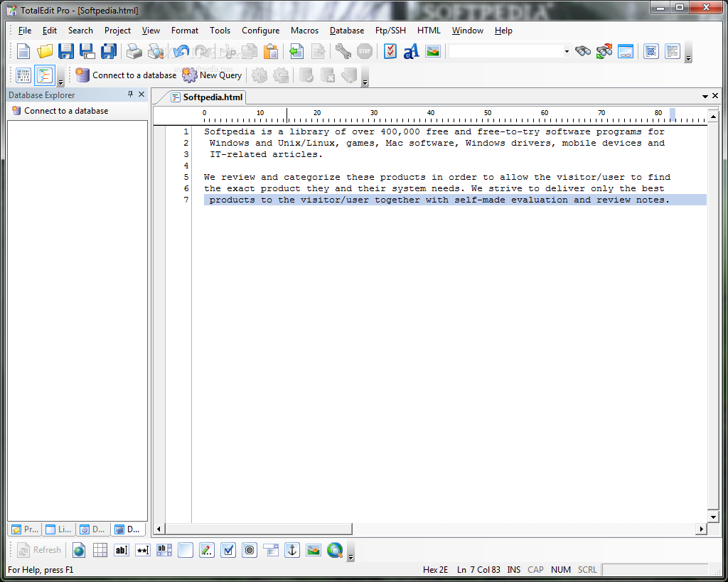
Task: Select the Softpedia.html tab
Action: 207,97
